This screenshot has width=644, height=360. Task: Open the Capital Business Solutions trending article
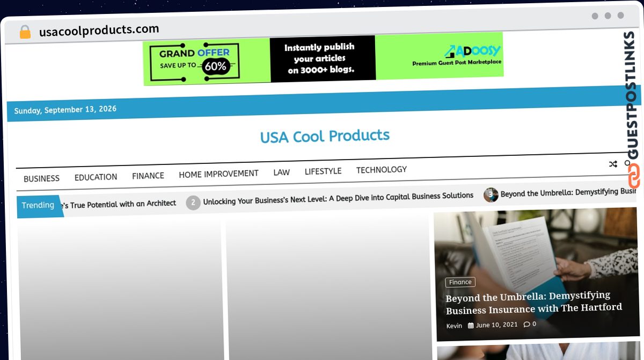click(338, 199)
